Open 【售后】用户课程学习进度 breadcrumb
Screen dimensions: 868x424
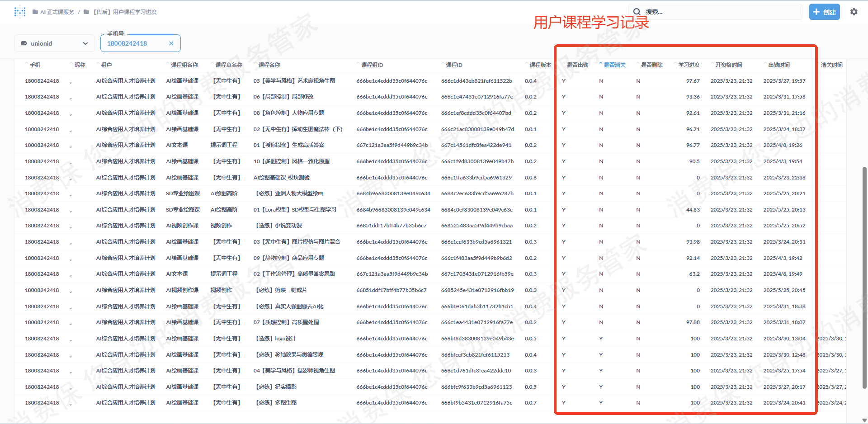coord(125,12)
